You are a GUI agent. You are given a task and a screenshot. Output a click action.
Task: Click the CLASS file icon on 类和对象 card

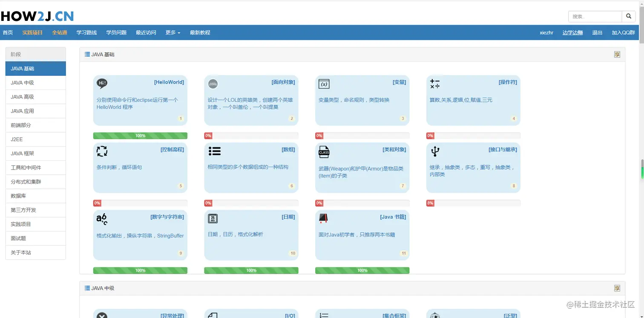(324, 152)
